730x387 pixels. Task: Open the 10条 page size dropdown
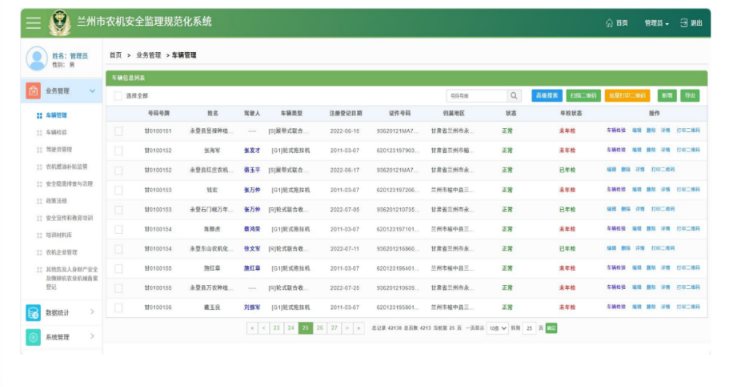pyautogui.click(x=497, y=328)
